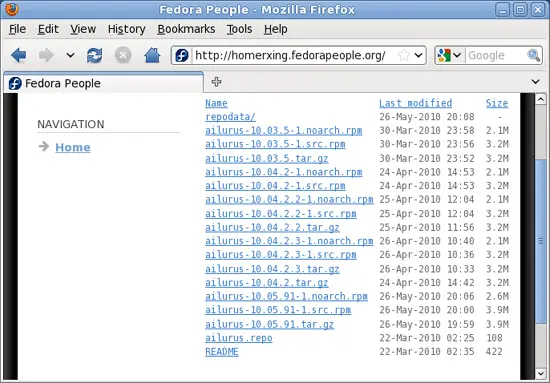The width and height of the screenshot is (550, 383).
Task: Click the search magnifier icon
Action: [x=534, y=55]
